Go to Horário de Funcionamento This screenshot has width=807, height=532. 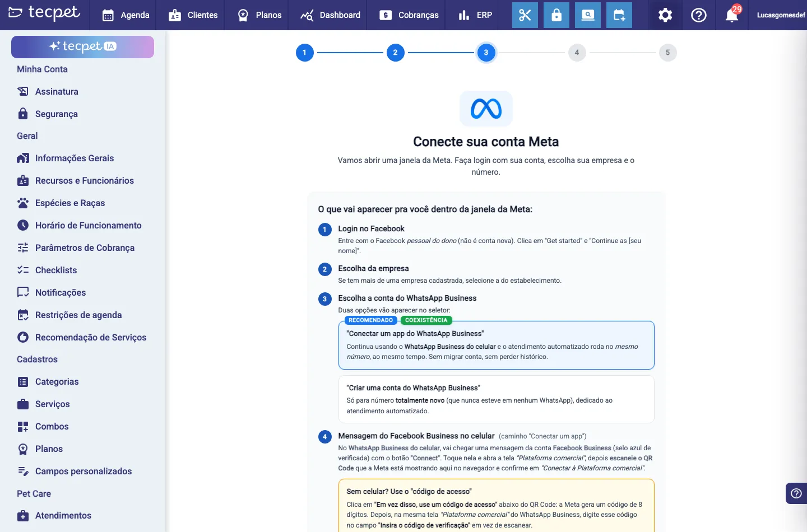[x=89, y=226]
